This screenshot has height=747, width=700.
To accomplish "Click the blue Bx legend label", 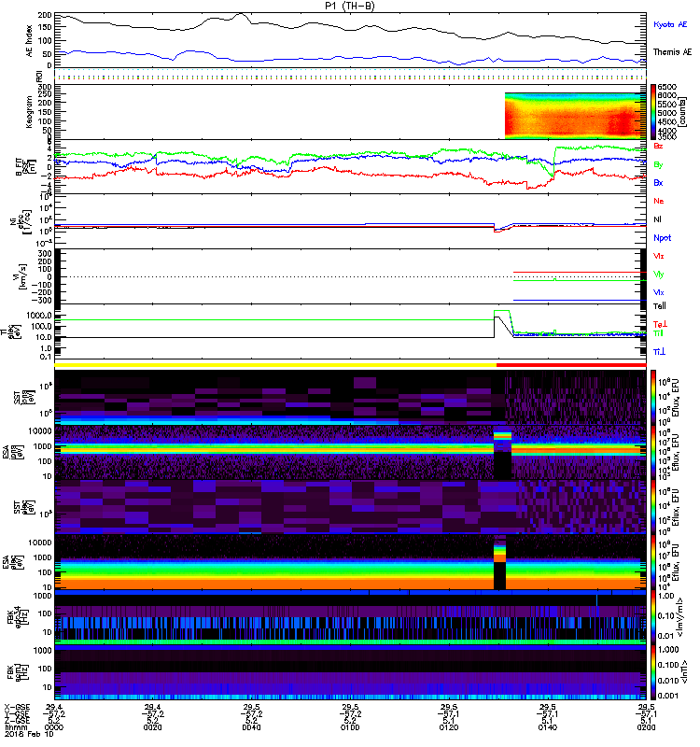I will [658, 182].
